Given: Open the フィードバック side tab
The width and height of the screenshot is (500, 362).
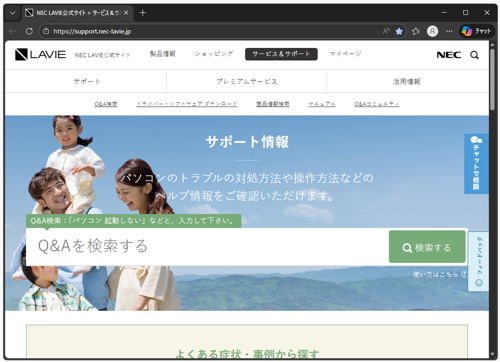Looking at the screenshot, I should pyautogui.click(x=479, y=261).
